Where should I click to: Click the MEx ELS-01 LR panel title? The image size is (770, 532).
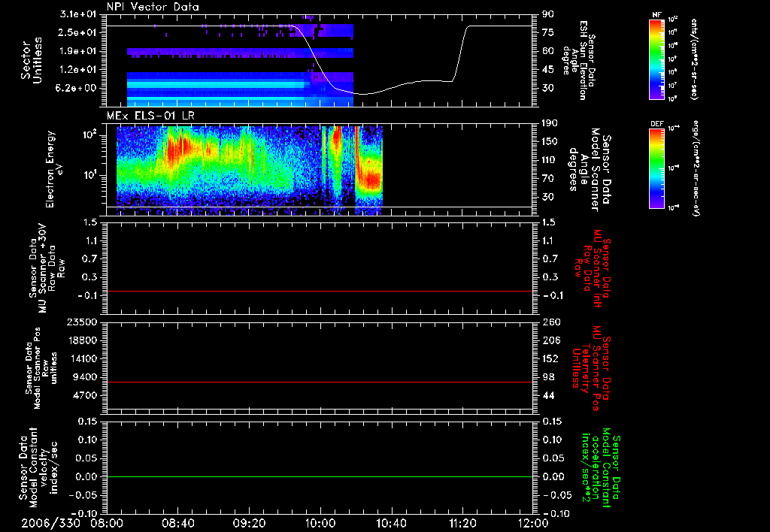pos(150,116)
